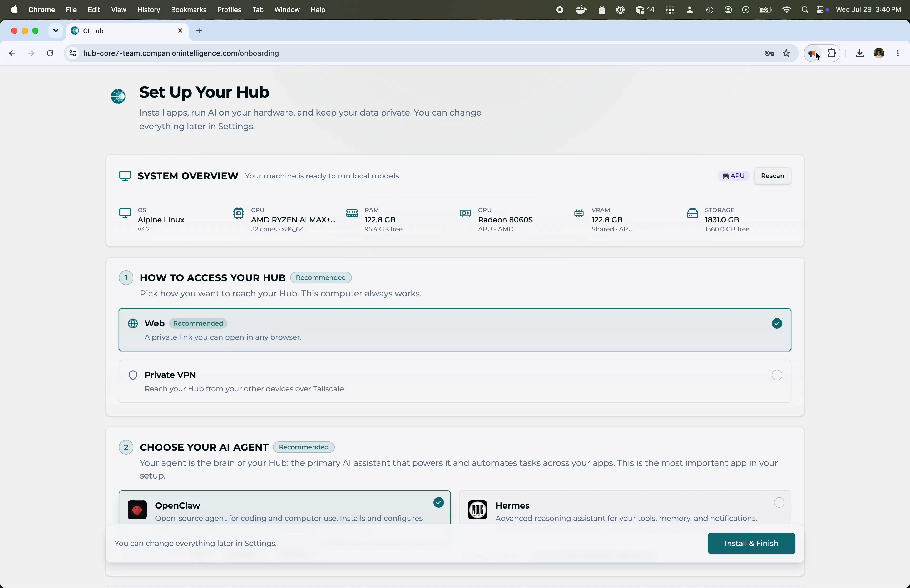The width and height of the screenshot is (910, 588).
Task: Open the Extensions puzzle icon
Action: (832, 53)
